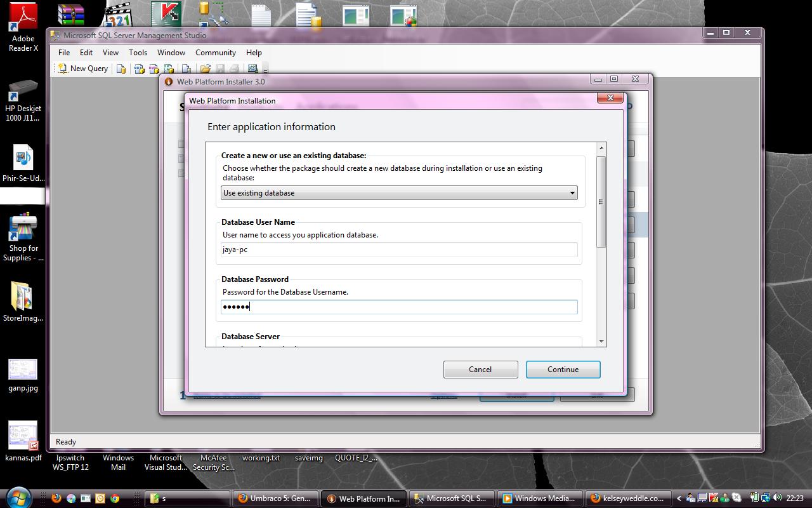The image size is (812, 508).
Task: Click the vertical scrollbar thumb in the dialog
Action: 601,201
